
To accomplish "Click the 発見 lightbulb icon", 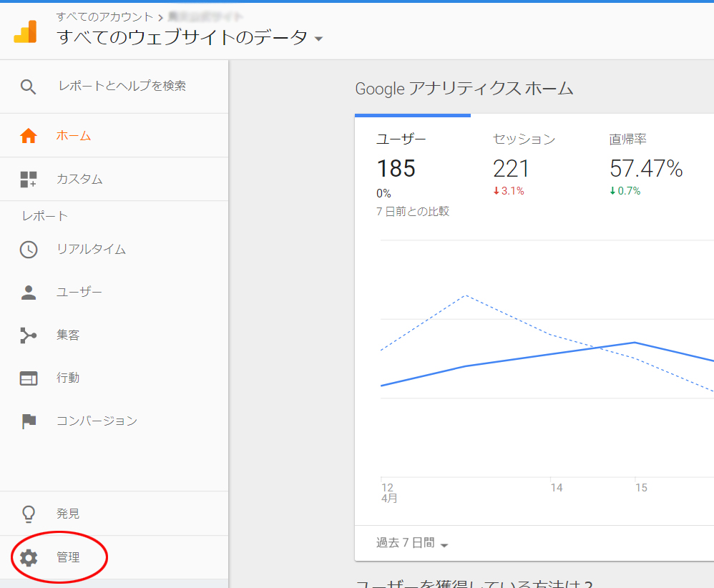I will coord(29,514).
